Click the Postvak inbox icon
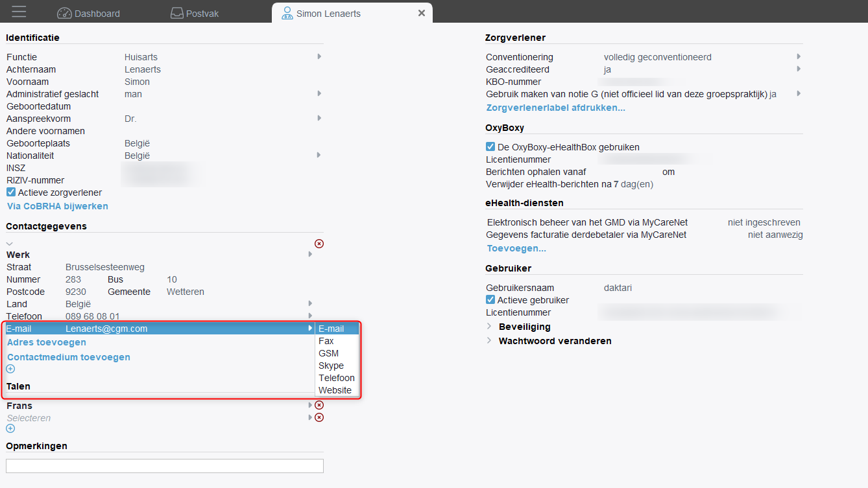Image resolution: width=868 pixels, height=488 pixels. click(177, 13)
